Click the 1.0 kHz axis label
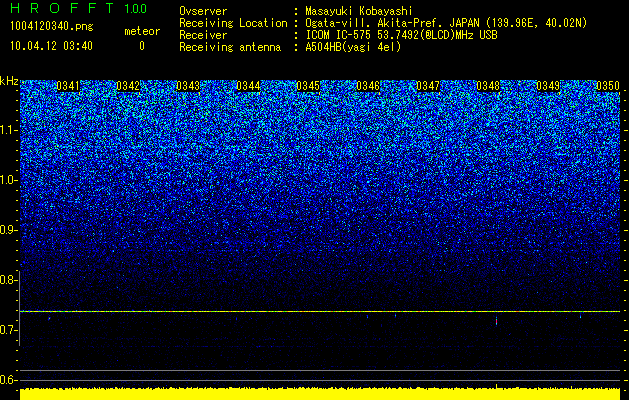This screenshot has height=400, width=629. pyautogui.click(x=9, y=180)
